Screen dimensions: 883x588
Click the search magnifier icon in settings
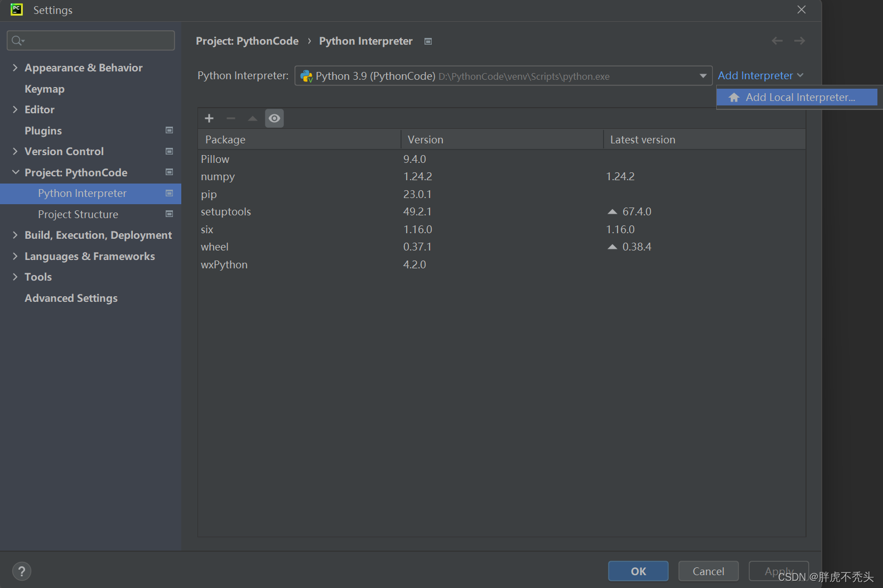[17, 40]
